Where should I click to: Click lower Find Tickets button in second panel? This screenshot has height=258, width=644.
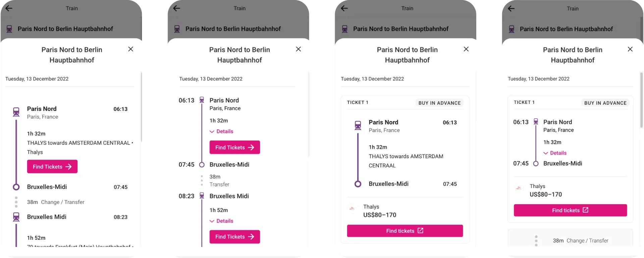235,237
